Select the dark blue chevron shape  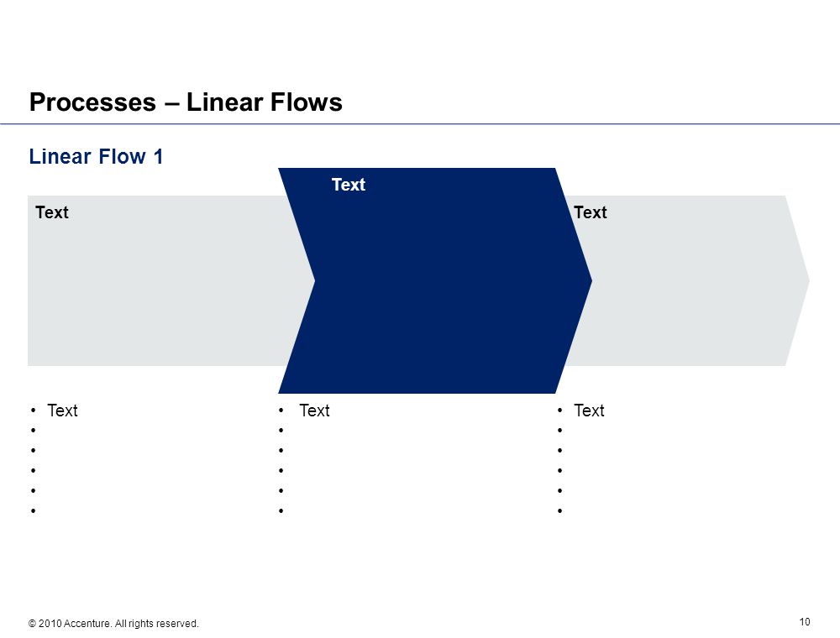pyautogui.click(x=435, y=280)
